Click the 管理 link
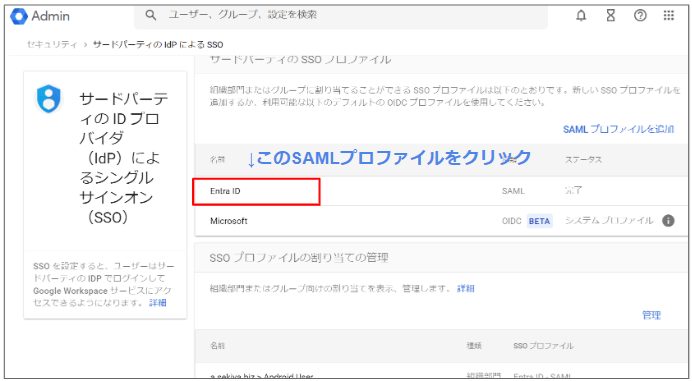692x381 pixels. tap(651, 315)
